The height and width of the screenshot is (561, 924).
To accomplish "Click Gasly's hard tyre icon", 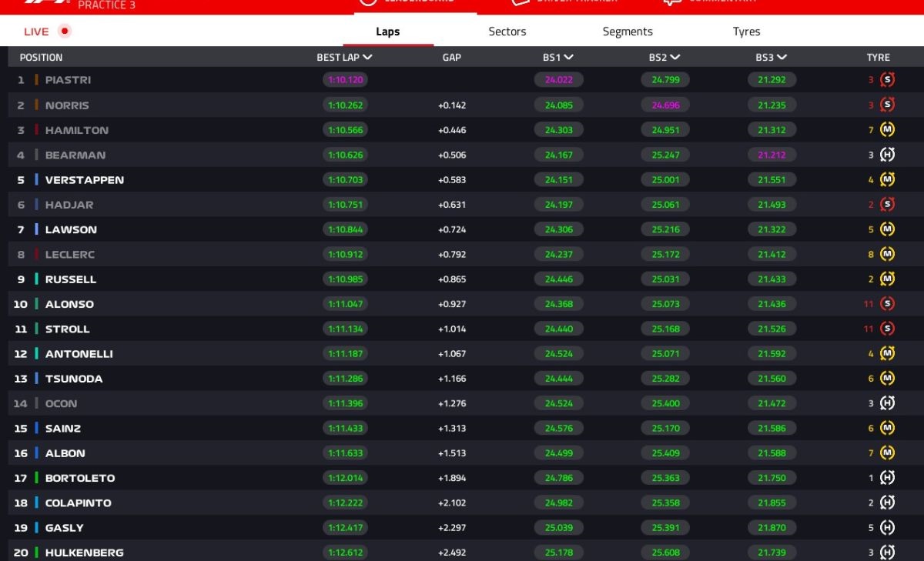I will (x=887, y=528).
